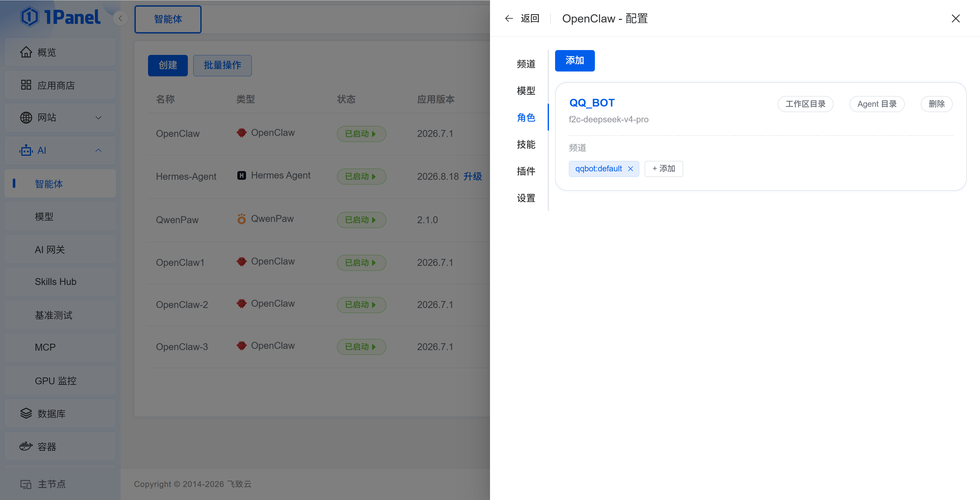Viewport: 980px width, 500px height.
Task: Click the 批量操作 button
Action: click(222, 65)
